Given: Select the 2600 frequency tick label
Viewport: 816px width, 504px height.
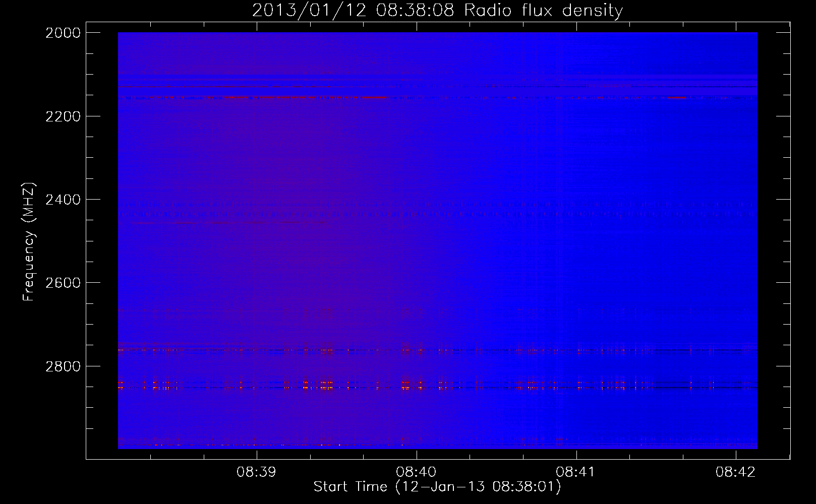Looking at the screenshot, I should click(63, 283).
